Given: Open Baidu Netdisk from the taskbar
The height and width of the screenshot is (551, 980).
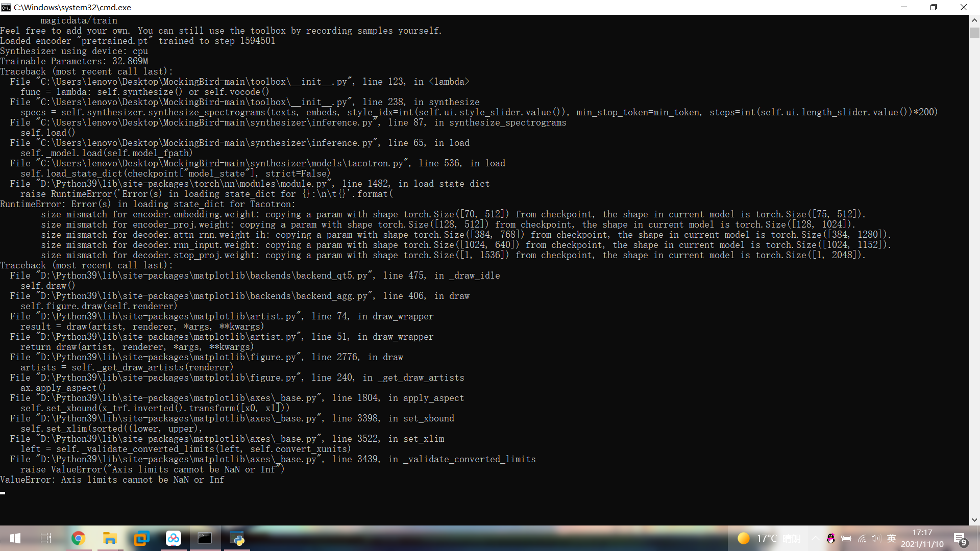Looking at the screenshot, I should (174, 538).
